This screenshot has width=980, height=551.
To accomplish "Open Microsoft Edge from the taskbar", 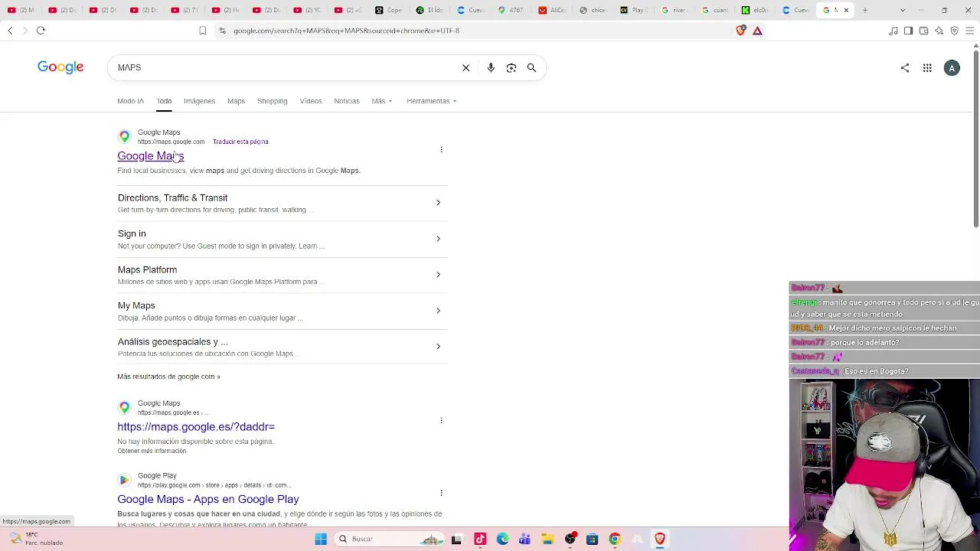I will click(x=502, y=539).
